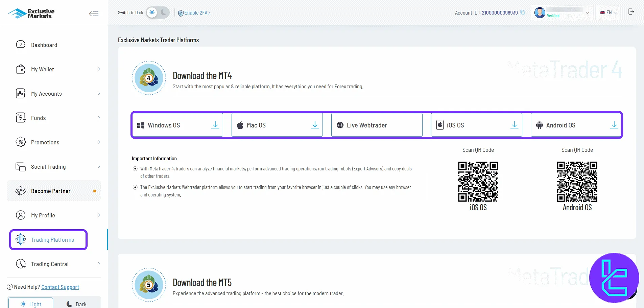Click the Become Partner handshake icon
The height and width of the screenshot is (308, 644).
tap(21, 191)
